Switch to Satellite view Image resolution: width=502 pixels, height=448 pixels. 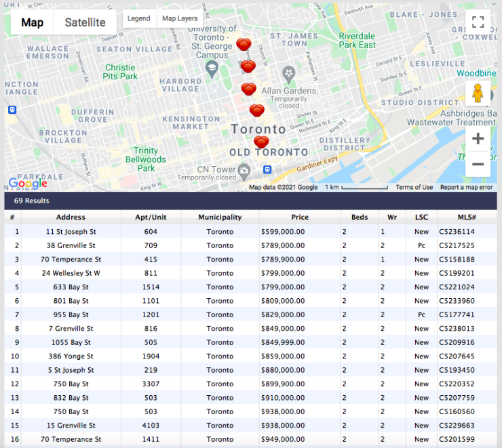tap(85, 22)
